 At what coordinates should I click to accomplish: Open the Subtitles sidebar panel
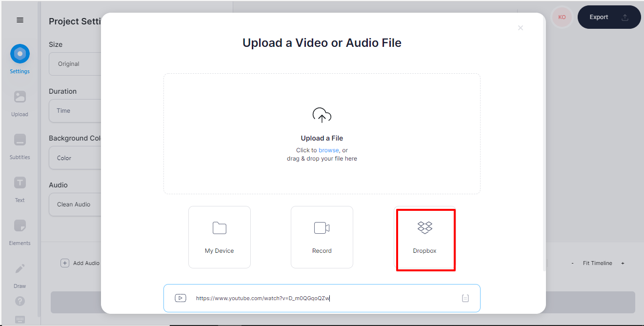click(x=20, y=146)
